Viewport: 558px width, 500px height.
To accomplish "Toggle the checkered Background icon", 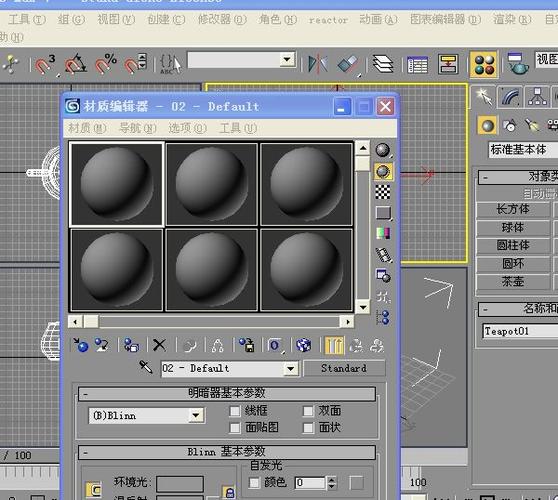I will [383, 192].
